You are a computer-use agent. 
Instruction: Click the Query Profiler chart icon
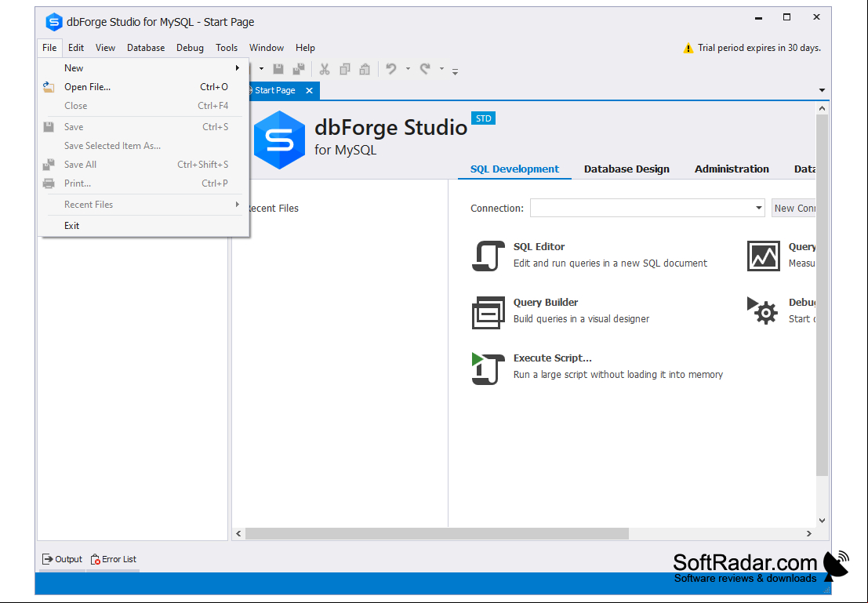tap(764, 256)
